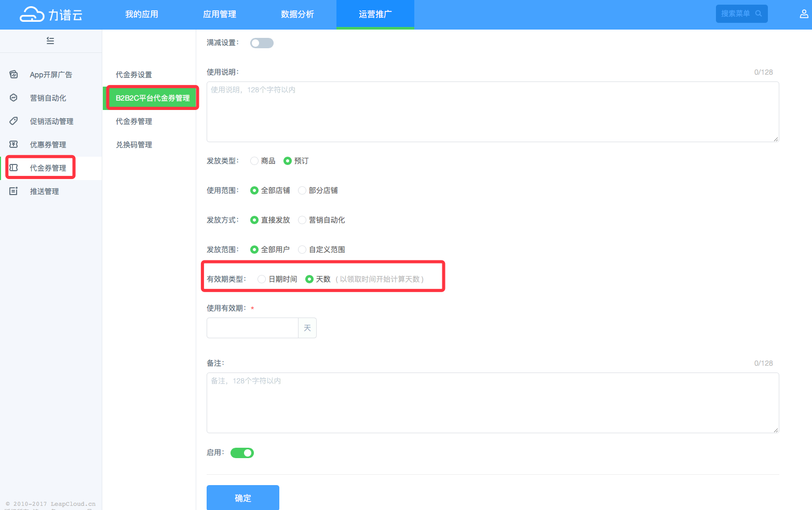Open B2B2C平台代金券管理 submenu item
Screen dimensions: 812x510
point(153,98)
